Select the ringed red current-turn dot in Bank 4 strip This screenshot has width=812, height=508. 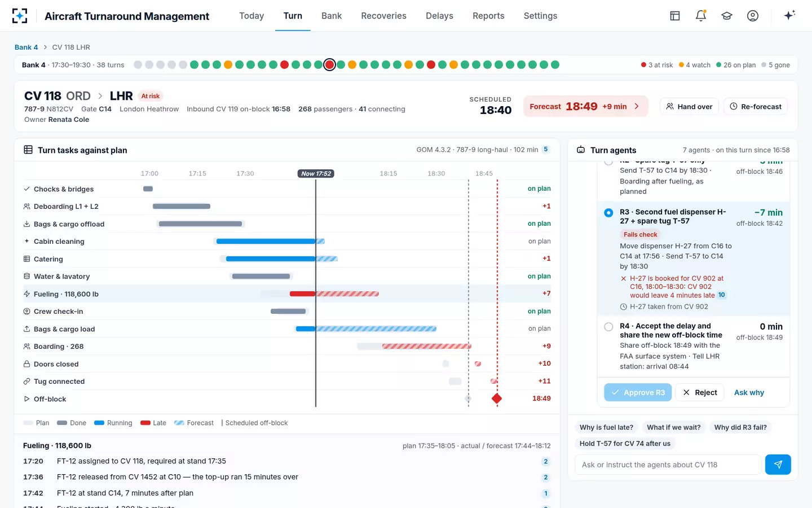pyautogui.click(x=330, y=65)
